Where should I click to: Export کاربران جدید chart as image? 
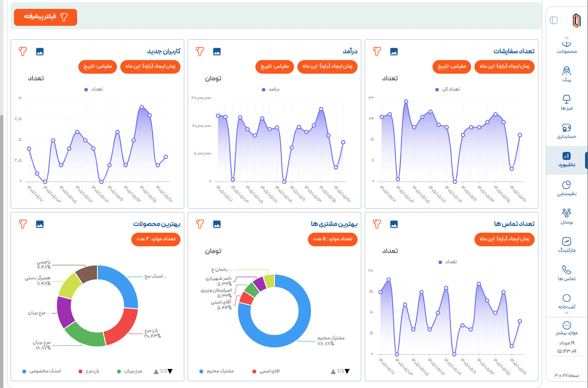(x=40, y=52)
